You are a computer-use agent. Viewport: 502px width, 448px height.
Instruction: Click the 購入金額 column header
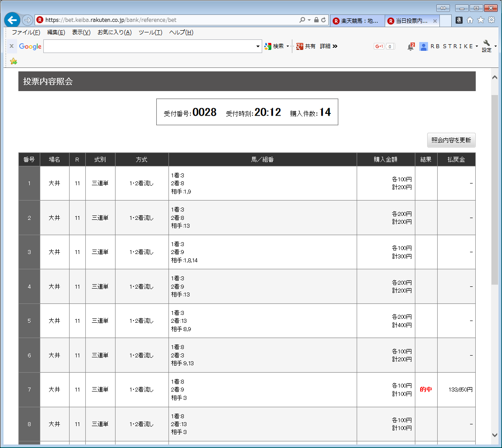coord(386,159)
